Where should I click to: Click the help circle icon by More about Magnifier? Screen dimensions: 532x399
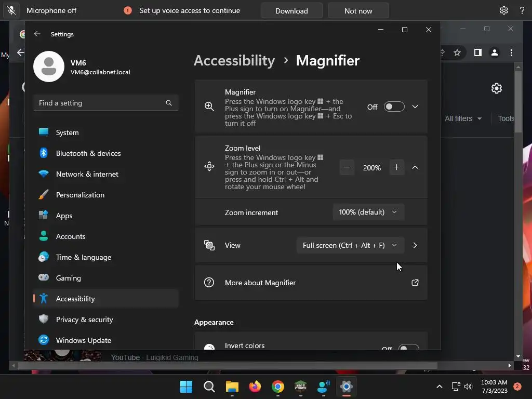(209, 282)
